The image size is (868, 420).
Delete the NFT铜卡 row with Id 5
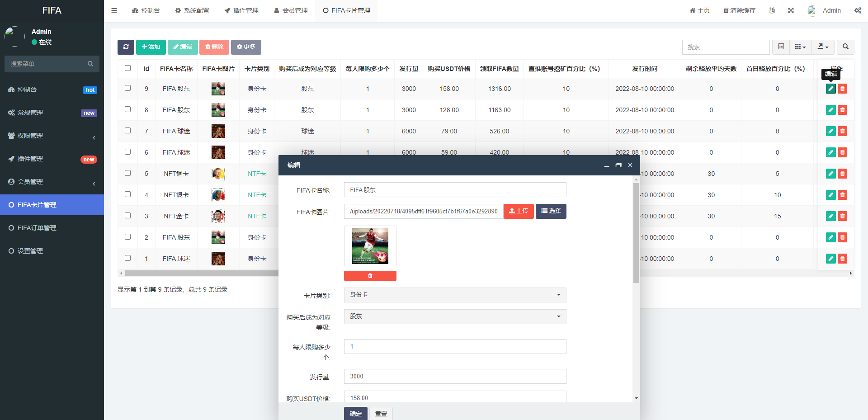(x=842, y=174)
